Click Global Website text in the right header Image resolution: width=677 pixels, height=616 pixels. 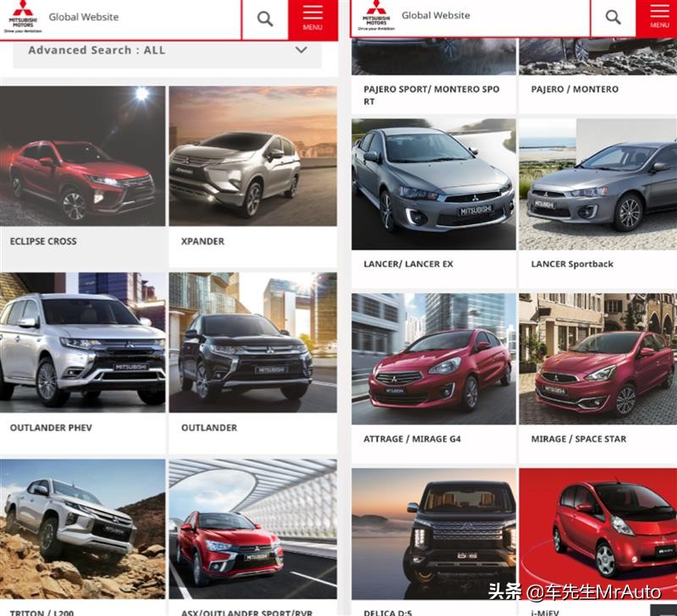pos(436,15)
